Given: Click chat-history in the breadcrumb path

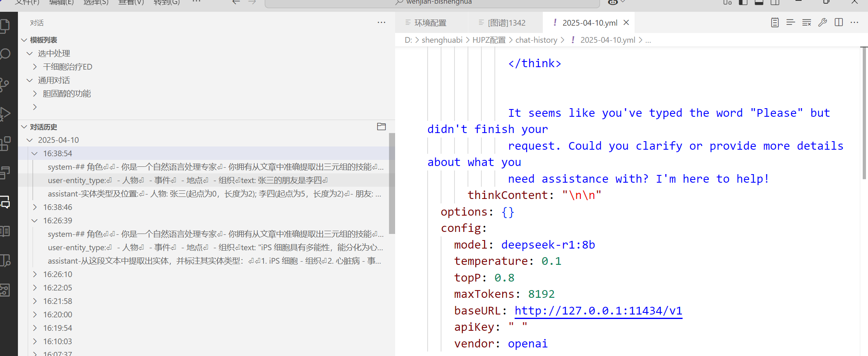Looking at the screenshot, I should click(x=536, y=40).
